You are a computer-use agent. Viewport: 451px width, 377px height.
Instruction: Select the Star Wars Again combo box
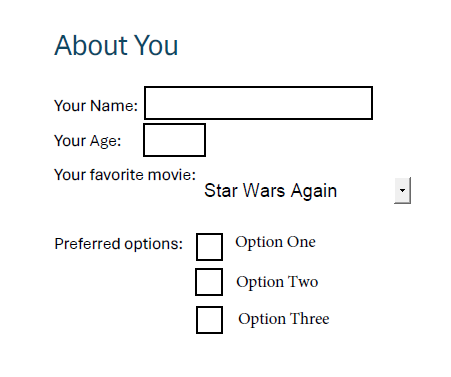(306, 190)
